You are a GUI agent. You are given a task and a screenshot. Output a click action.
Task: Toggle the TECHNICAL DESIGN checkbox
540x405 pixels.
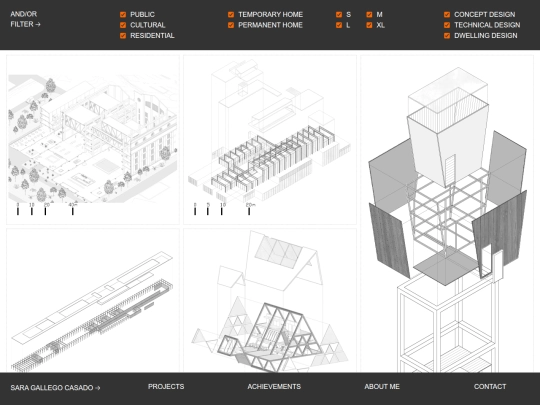click(447, 25)
